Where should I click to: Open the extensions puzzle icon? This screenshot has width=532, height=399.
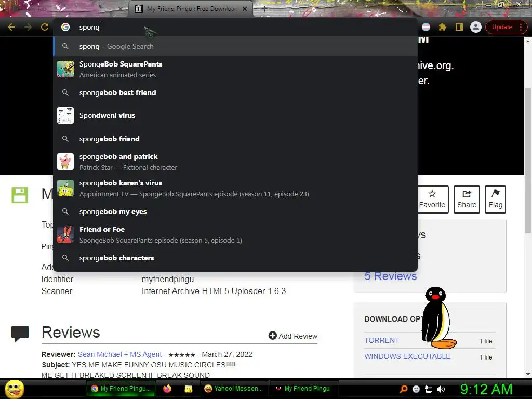pos(443,27)
